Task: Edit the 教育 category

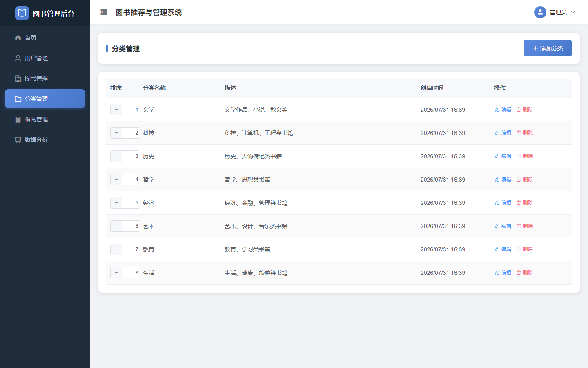Action: 503,249
